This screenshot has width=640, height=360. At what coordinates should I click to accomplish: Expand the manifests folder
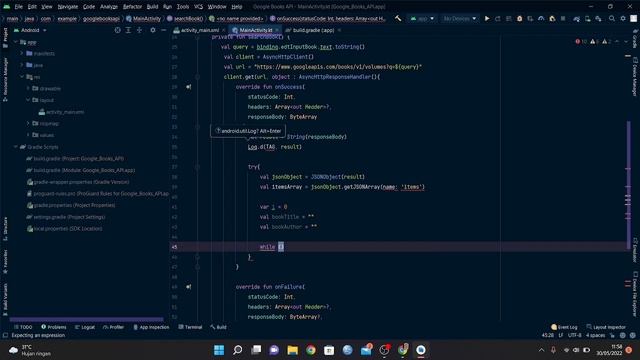[22, 53]
